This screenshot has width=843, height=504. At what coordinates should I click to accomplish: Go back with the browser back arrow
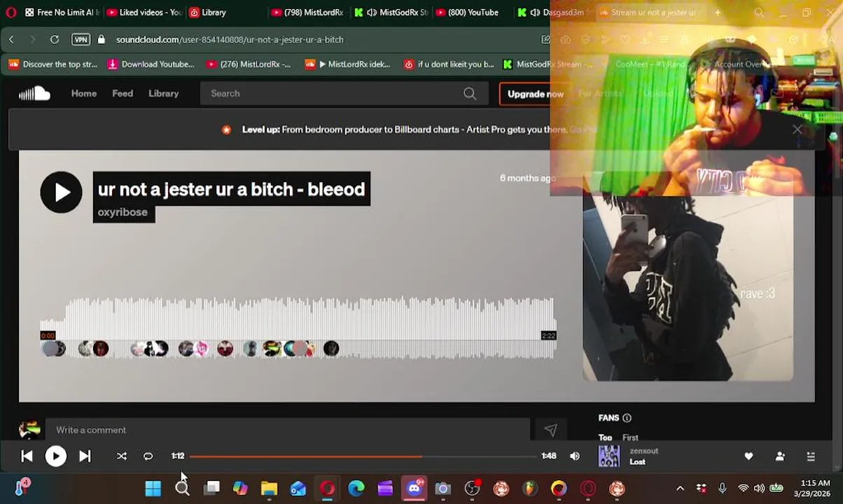pos(11,40)
